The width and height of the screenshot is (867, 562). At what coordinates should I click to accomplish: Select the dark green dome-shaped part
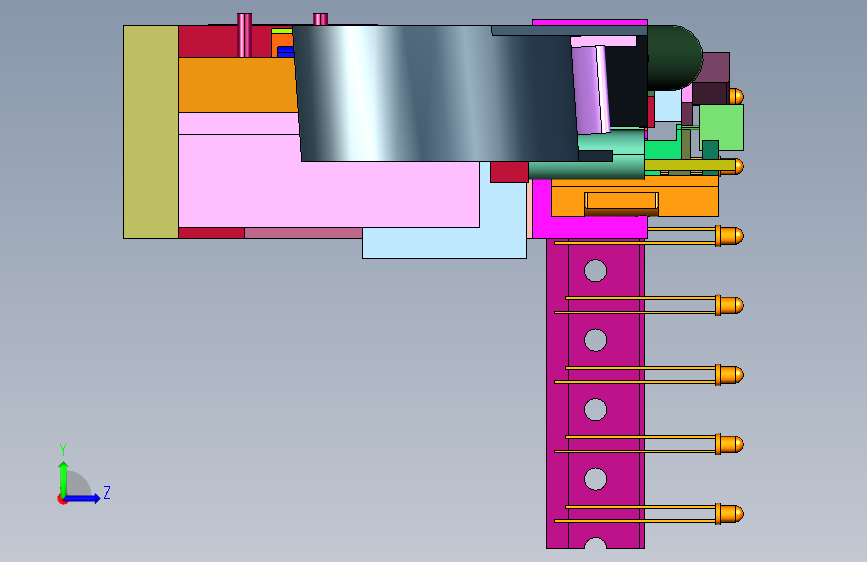click(x=675, y=58)
